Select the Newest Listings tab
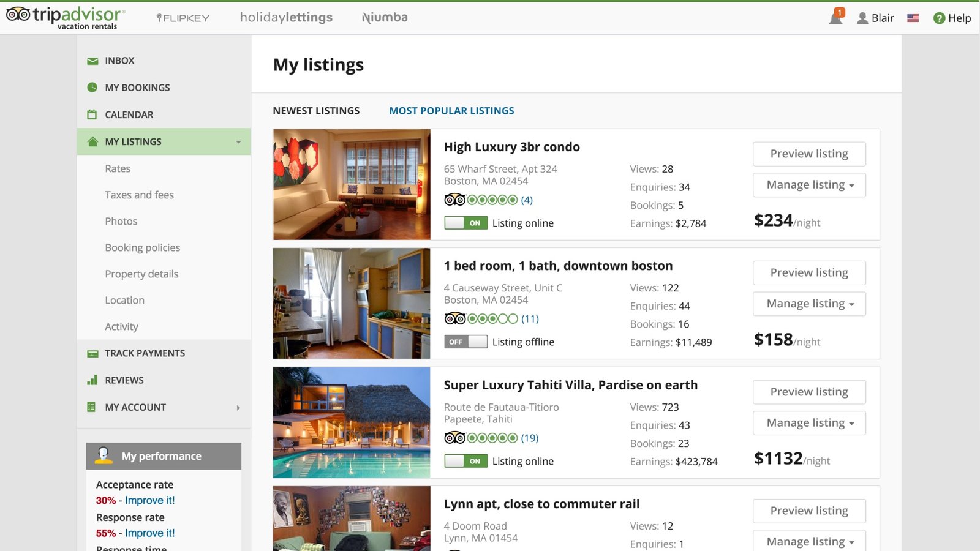980x551 pixels. point(316,111)
